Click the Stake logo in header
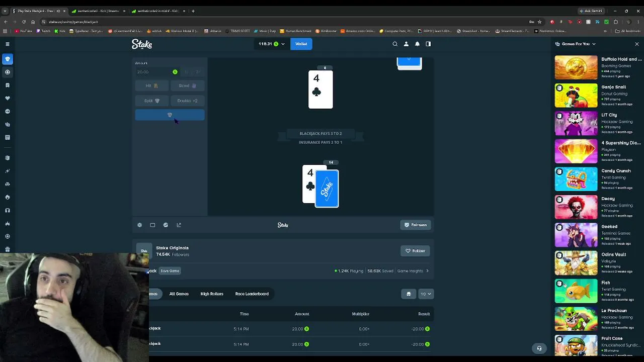This screenshot has height=362, width=644. pyautogui.click(x=142, y=44)
